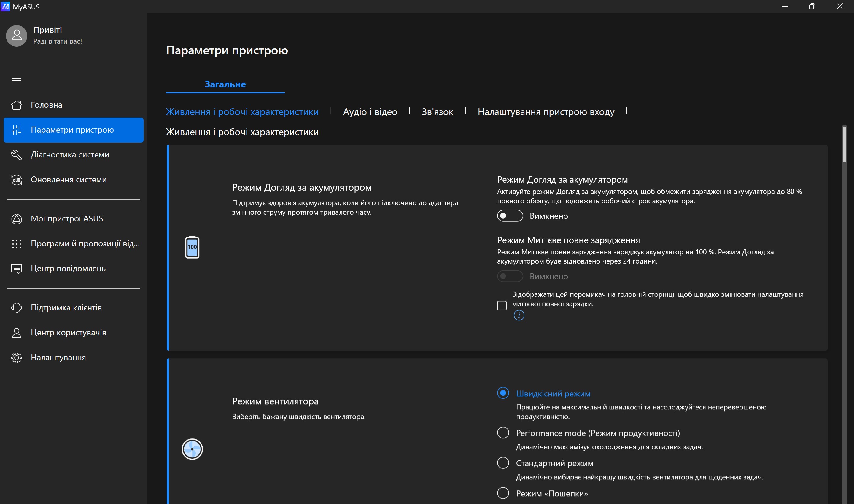854x504 pixels.
Task: Click the headset icon for Підтримка клієнтів
Action: (17, 308)
